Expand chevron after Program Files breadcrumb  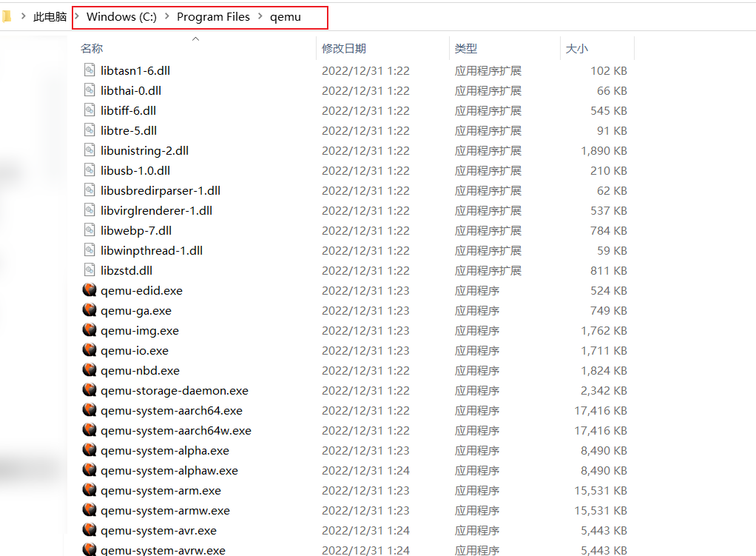(x=260, y=16)
